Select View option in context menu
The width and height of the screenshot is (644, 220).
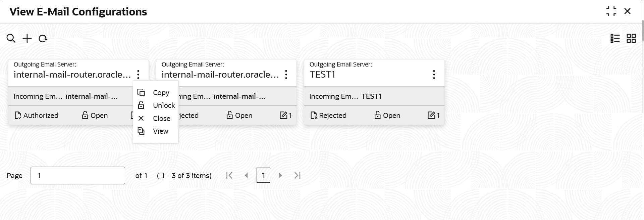pyautogui.click(x=160, y=131)
